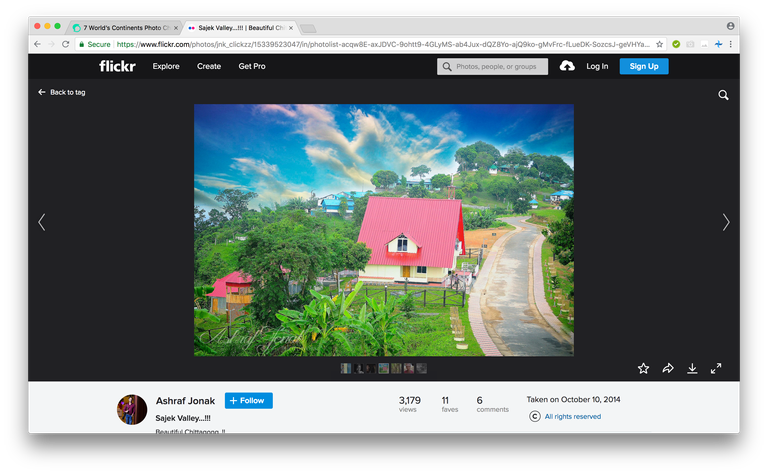Select the highlighted pink-roof thumbnail in filmstrip
The height and width of the screenshot is (474, 768).
coord(384,368)
